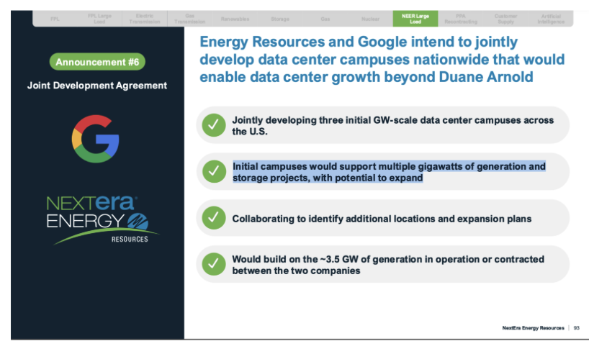Click the text "Collaborating to identify additional locations"
This screenshot has width=589, height=364.
[x=382, y=219]
